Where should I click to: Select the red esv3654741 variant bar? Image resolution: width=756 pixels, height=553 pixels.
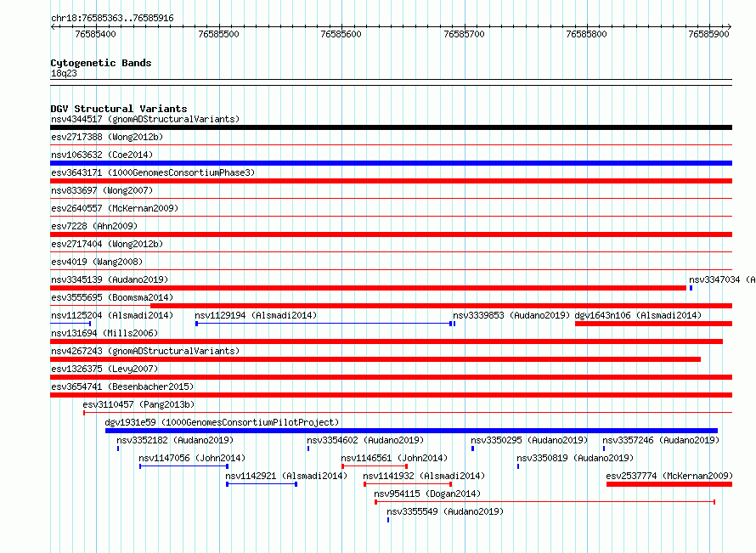tap(391, 395)
